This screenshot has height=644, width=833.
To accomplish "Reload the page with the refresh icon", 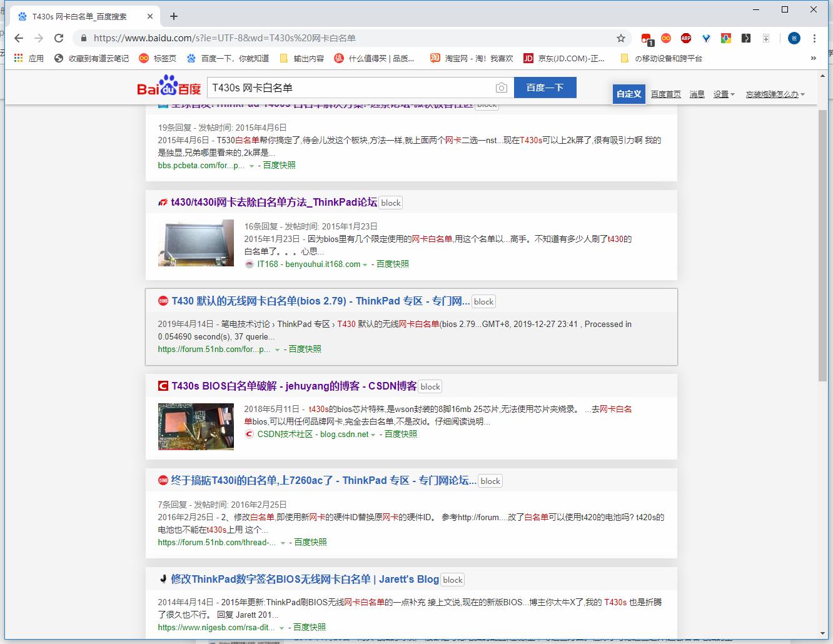I will (x=59, y=38).
